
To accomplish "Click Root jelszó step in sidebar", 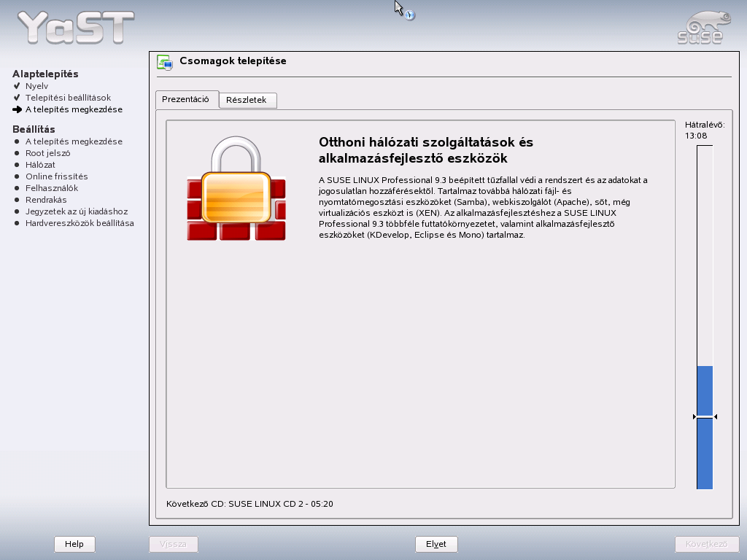I will pos(47,153).
